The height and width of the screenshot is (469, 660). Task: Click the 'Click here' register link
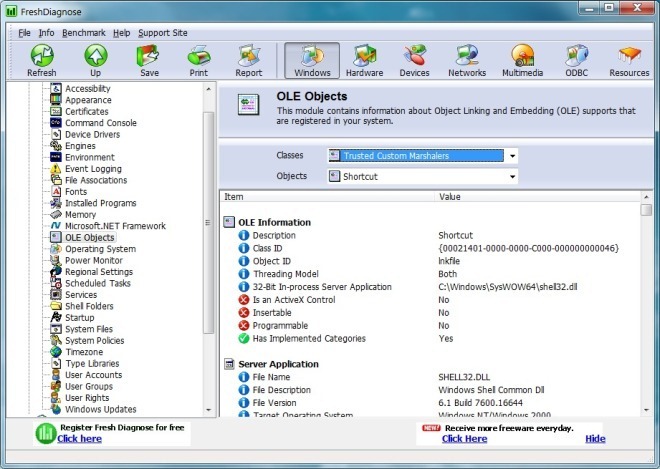point(80,439)
